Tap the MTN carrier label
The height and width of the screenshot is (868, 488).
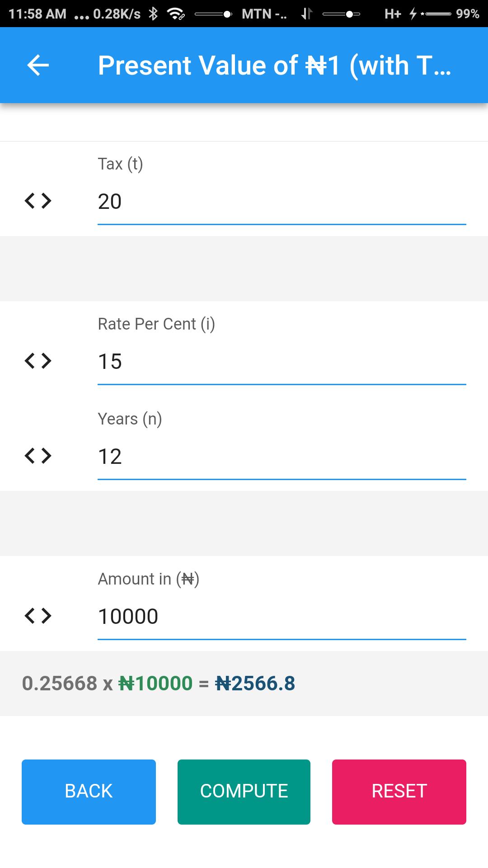coord(264,14)
